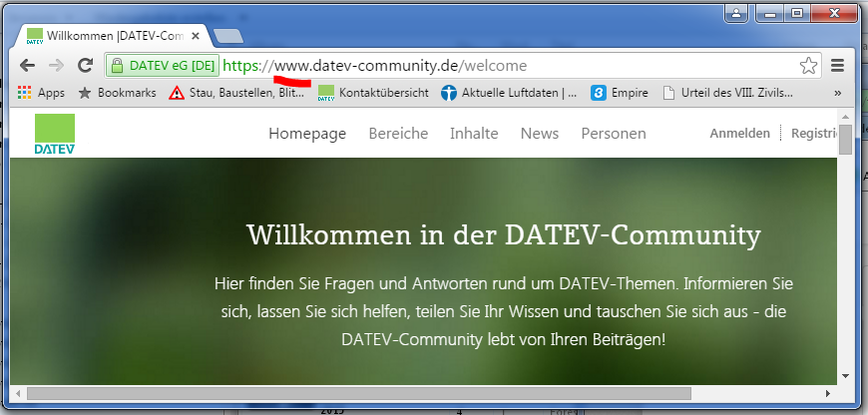Click the Urteil bookmark page icon
The height and width of the screenshot is (415, 868).
668,93
